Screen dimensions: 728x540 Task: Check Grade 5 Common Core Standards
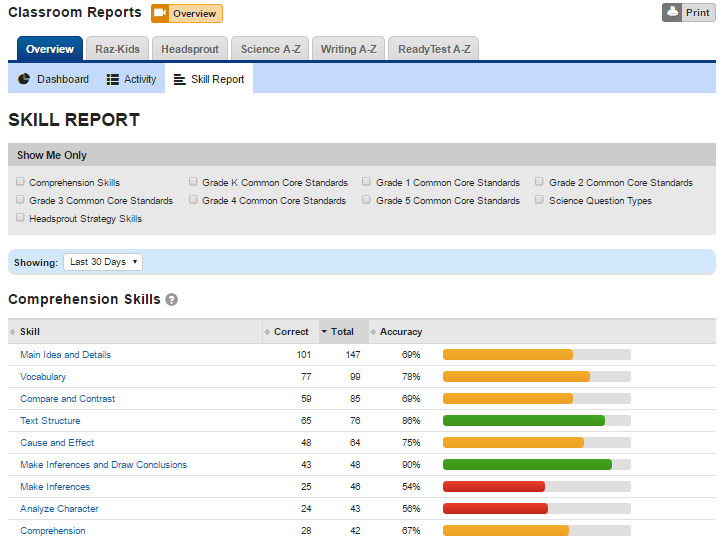pos(366,200)
